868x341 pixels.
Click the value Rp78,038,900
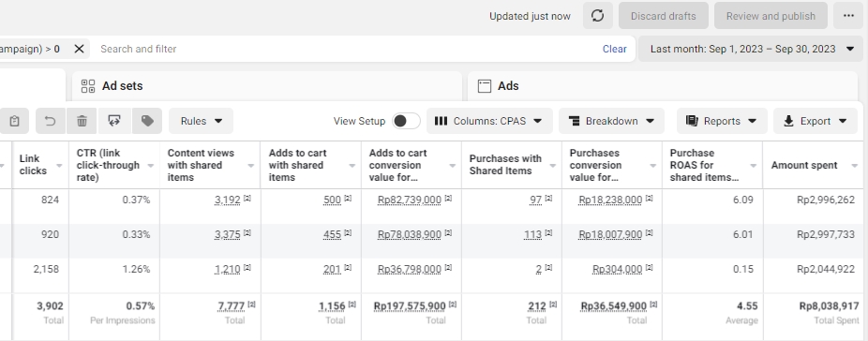pos(410,235)
